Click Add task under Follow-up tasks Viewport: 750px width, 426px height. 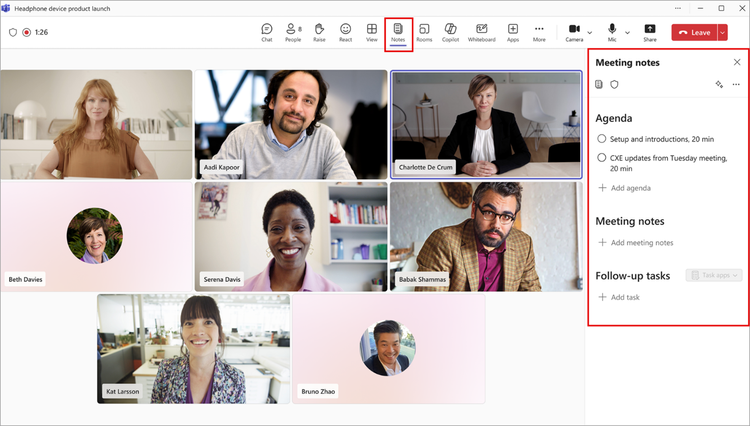[x=619, y=297]
